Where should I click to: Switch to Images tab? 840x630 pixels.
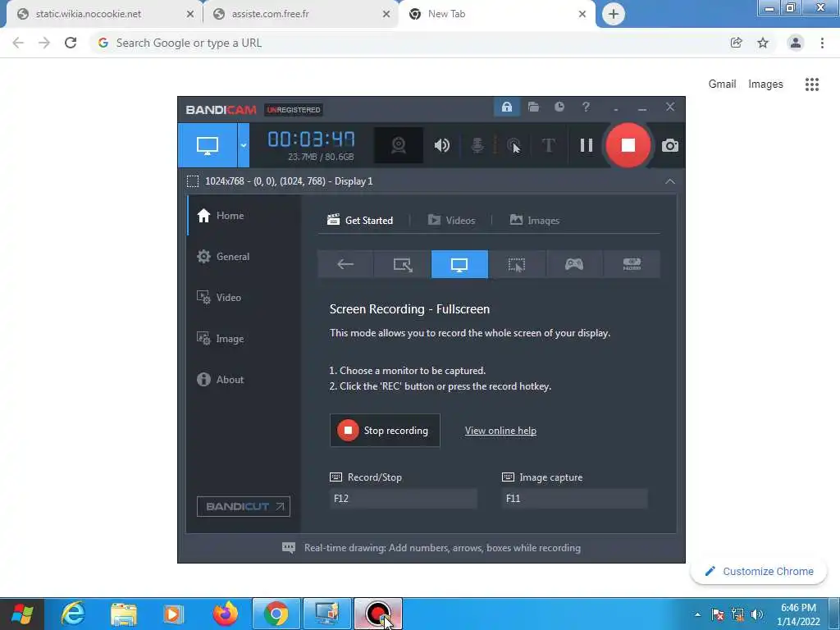(x=535, y=220)
